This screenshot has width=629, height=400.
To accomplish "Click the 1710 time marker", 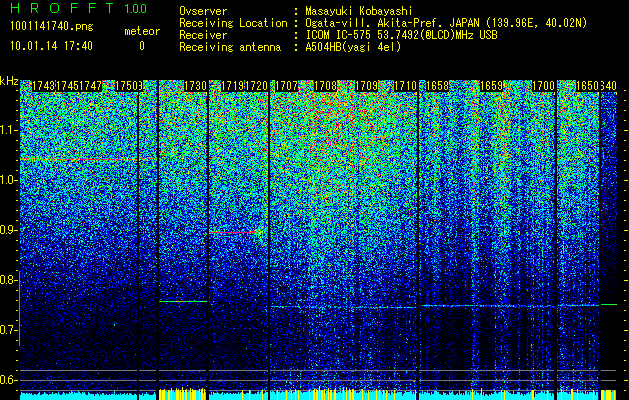I will click(x=406, y=86).
